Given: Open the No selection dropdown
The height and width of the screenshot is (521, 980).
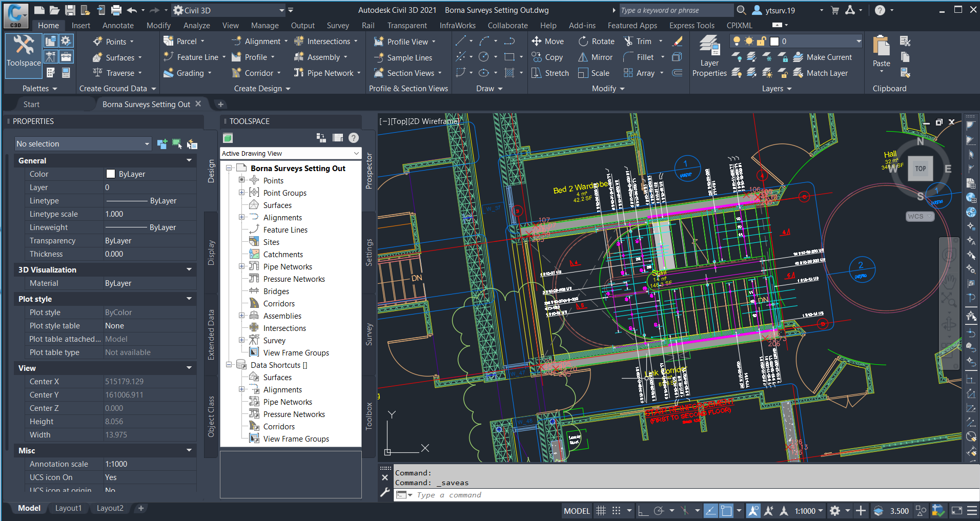Looking at the screenshot, I should 83,144.
